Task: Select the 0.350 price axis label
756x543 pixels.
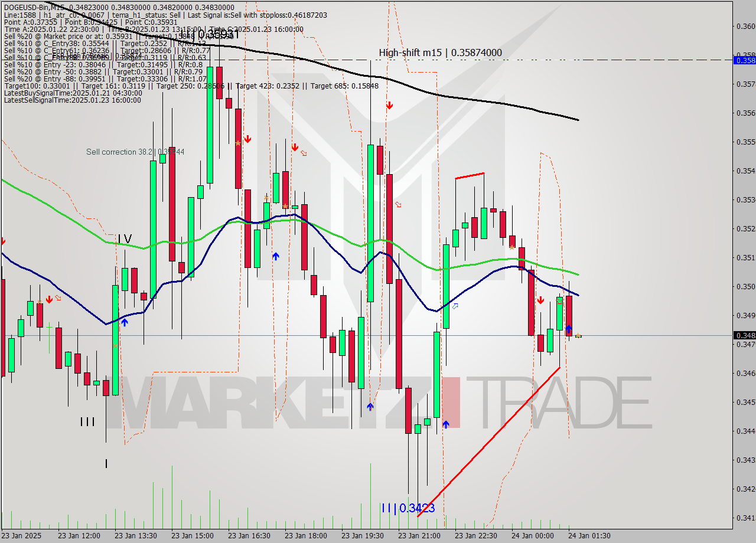Action: tap(745, 286)
